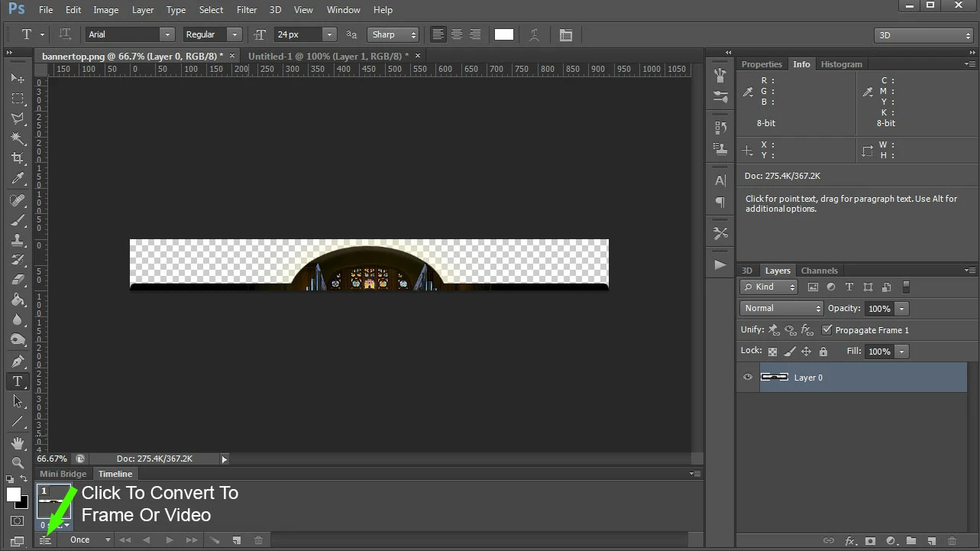
Task: Pick the Zoom tool
Action: (x=18, y=462)
